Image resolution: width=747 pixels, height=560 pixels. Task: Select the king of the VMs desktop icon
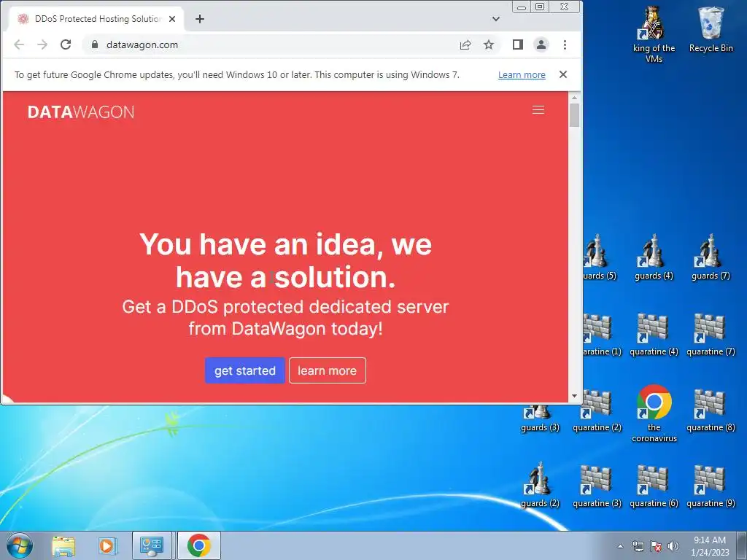[x=654, y=34]
